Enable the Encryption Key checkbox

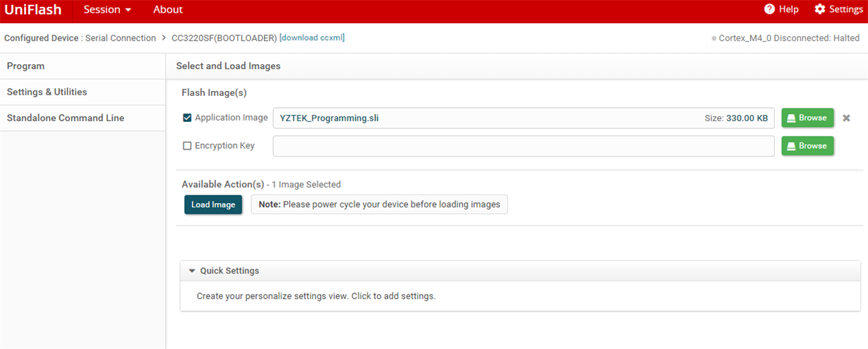[187, 146]
